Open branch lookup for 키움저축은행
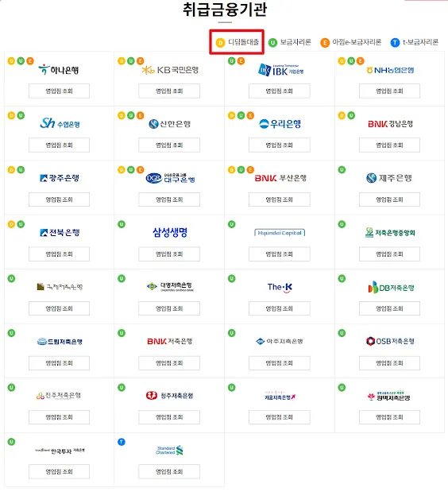This screenshot has width=448, height=492. tap(280, 417)
